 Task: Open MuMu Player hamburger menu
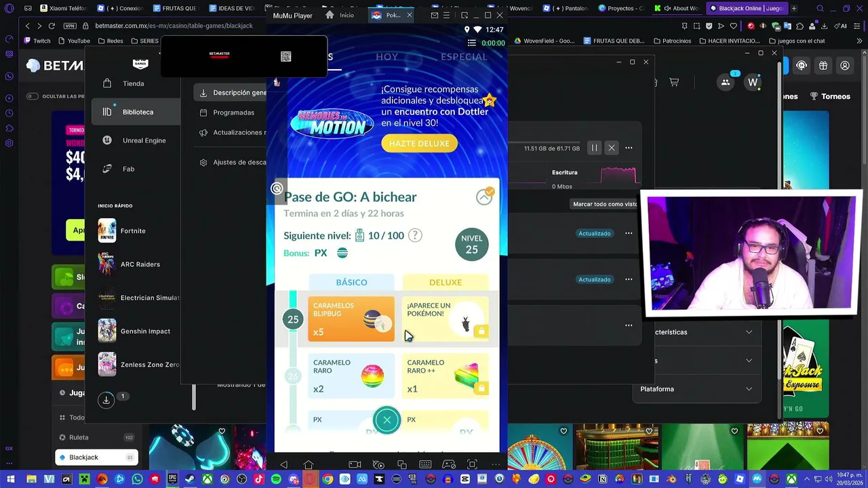pos(446,15)
